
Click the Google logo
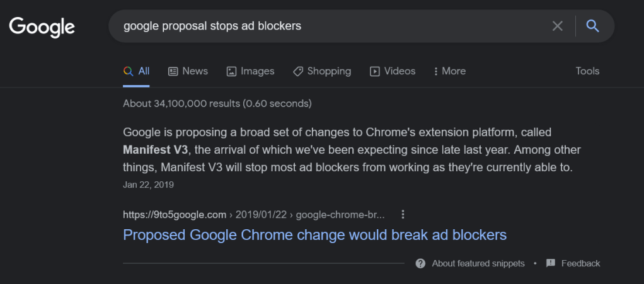[42, 26]
